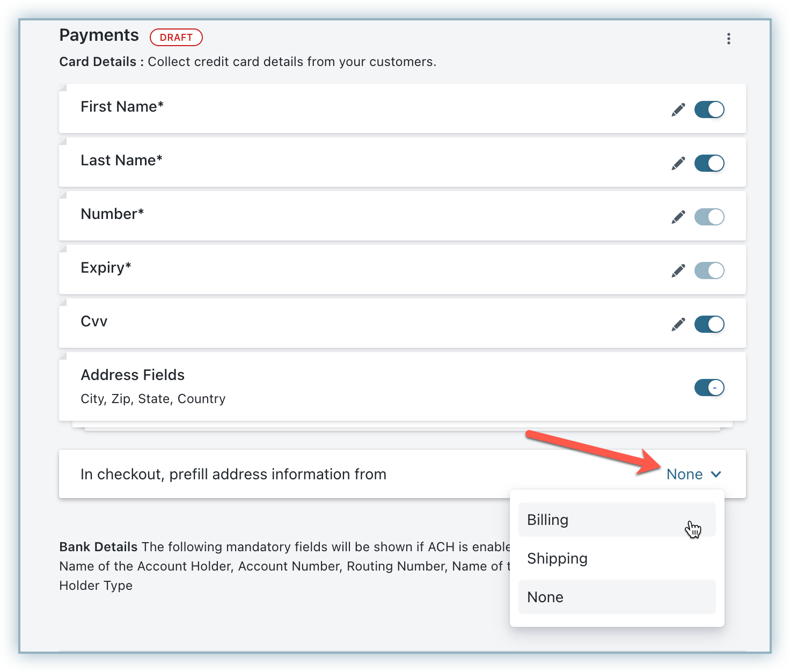
Task: Toggle the Number field switch
Action: coord(709,217)
